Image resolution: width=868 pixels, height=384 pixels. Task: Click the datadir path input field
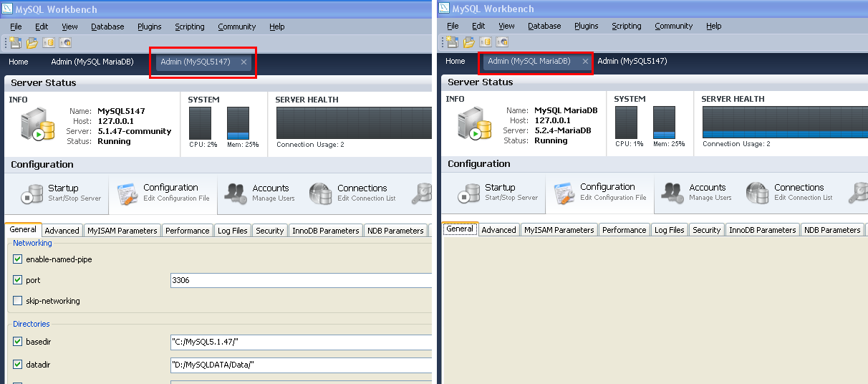click(x=301, y=365)
